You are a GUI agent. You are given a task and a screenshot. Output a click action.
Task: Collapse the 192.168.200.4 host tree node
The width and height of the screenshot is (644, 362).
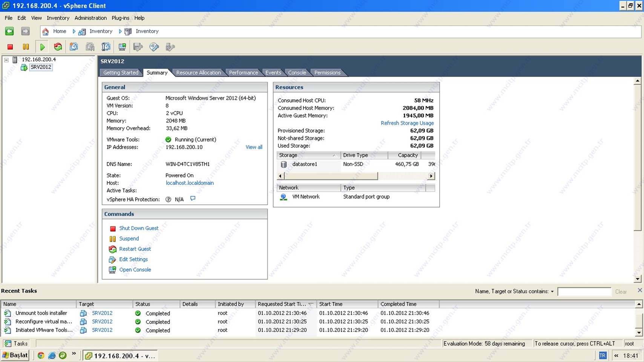click(x=6, y=60)
